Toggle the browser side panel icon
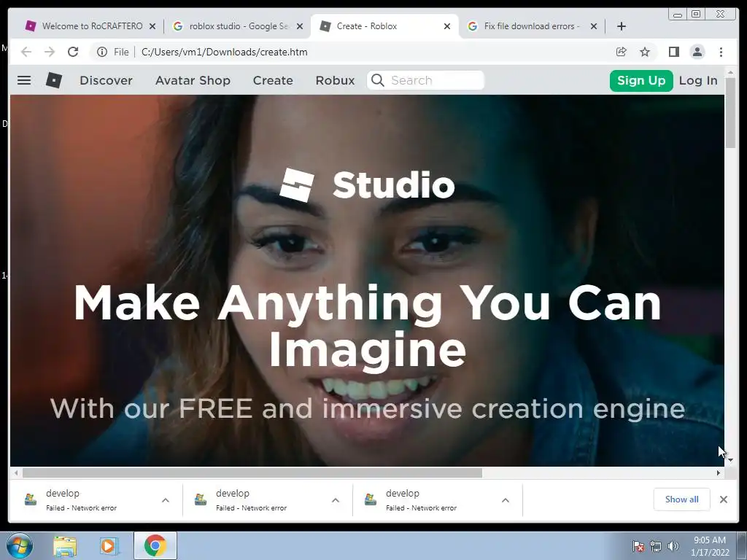This screenshot has width=747, height=560. pyautogui.click(x=673, y=52)
